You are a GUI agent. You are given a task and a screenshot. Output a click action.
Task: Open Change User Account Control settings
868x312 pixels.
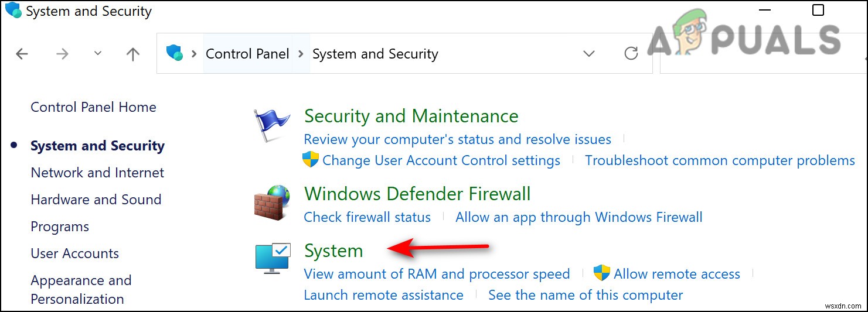click(x=441, y=160)
